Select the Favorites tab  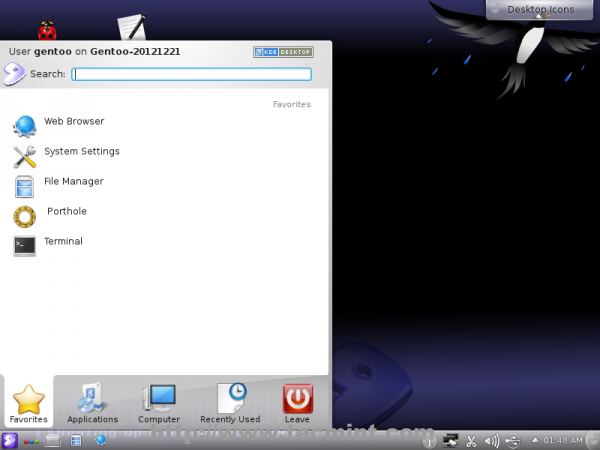click(29, 403)
